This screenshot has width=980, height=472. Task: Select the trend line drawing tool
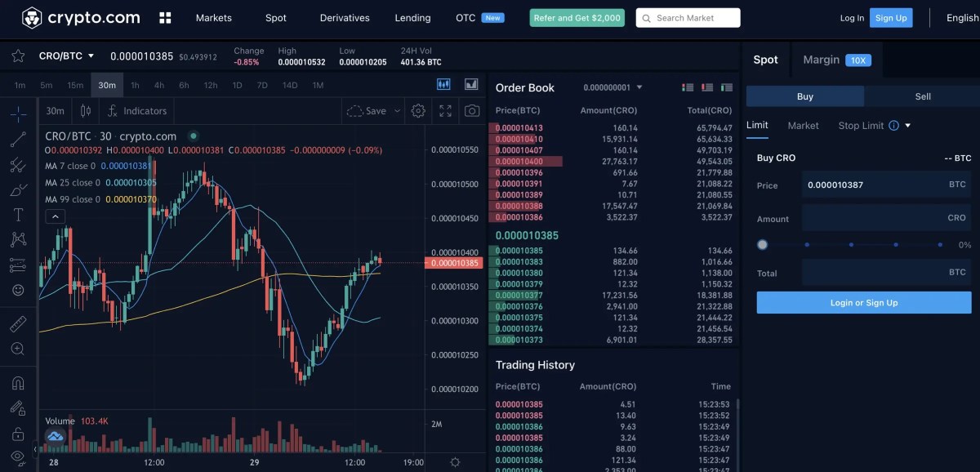18,140
